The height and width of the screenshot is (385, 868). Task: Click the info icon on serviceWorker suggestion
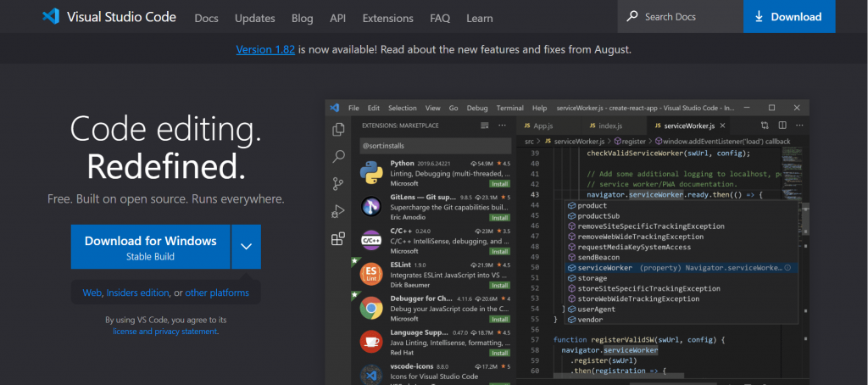tap(787, 268)
